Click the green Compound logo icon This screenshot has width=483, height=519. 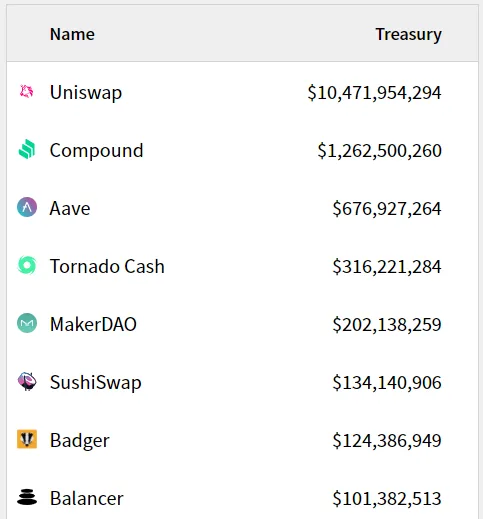click(x=27, y=149)
